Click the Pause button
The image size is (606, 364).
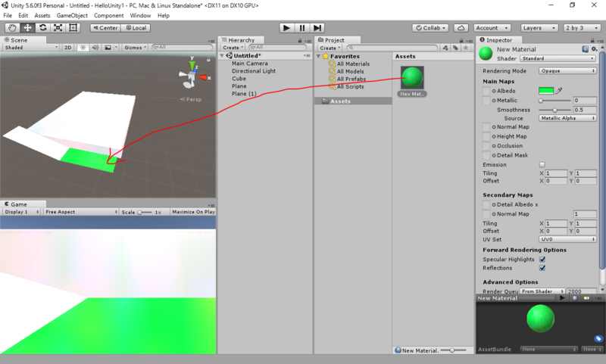coord(301,28)
